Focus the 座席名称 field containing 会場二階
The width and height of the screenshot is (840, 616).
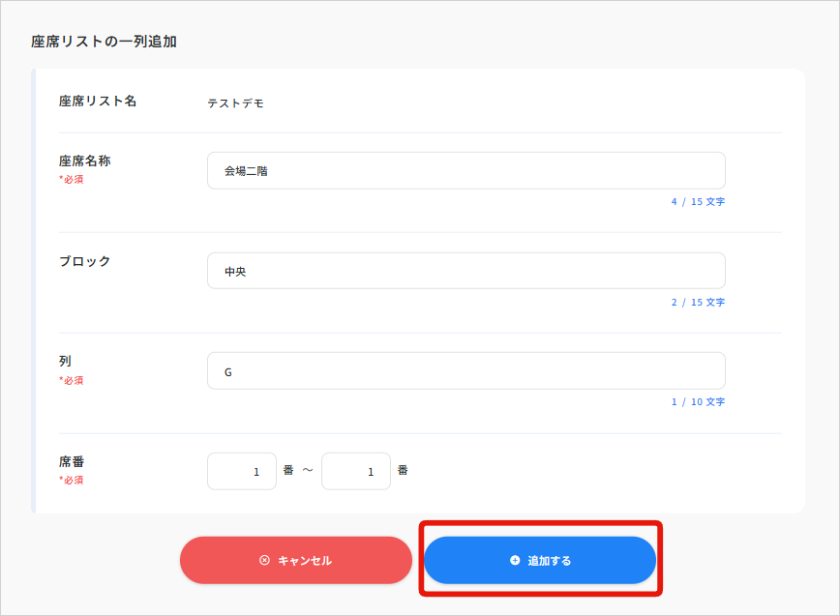pyautogui.click(x=465, y=170)
